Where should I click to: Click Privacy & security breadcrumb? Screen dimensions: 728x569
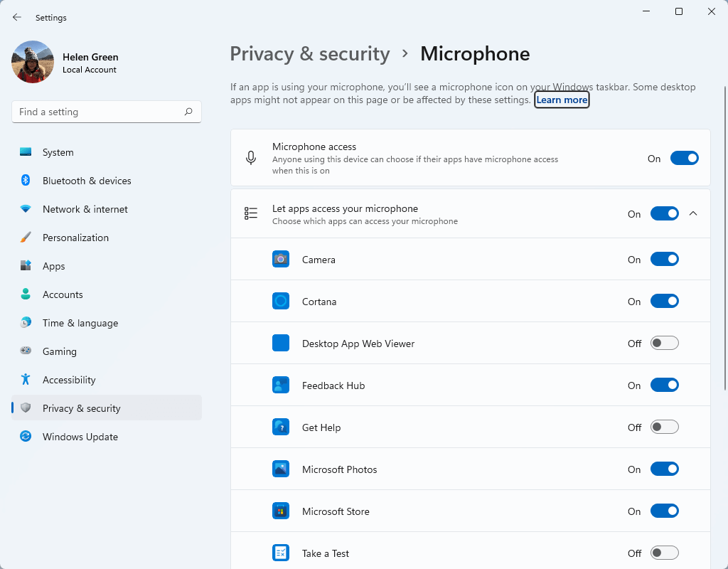tap(310, 54)
